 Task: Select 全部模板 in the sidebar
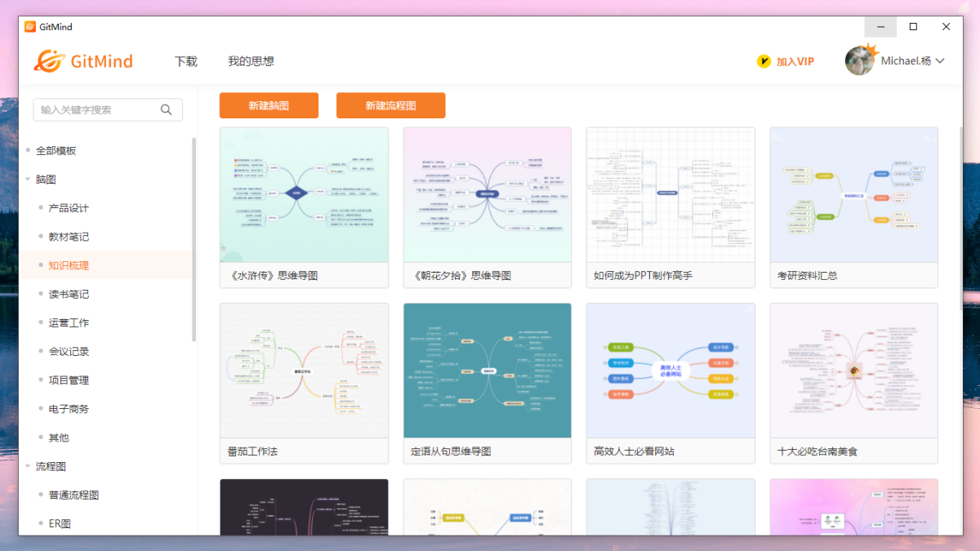coord(56,151)
